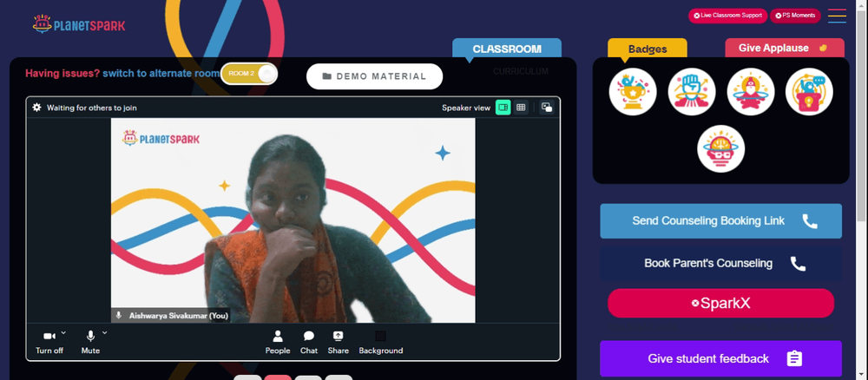Open meeting settings gear icon
868x380 pixels.
click(x=36, y=108)
